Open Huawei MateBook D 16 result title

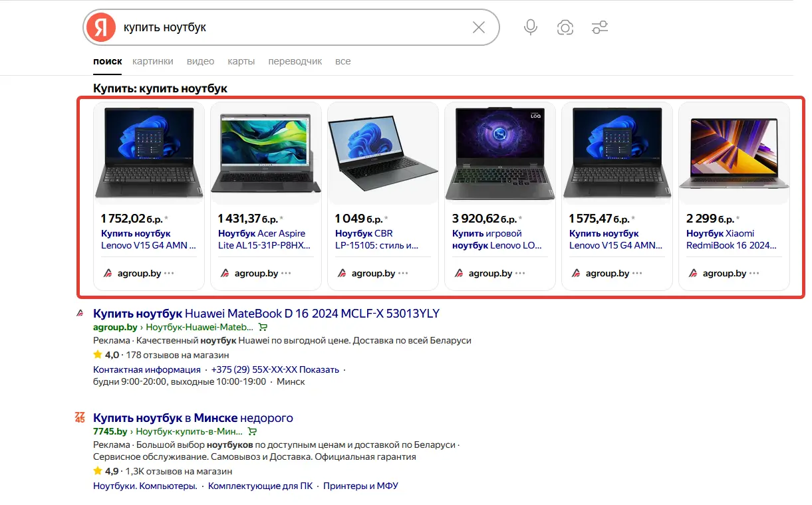tap(266, 314)
